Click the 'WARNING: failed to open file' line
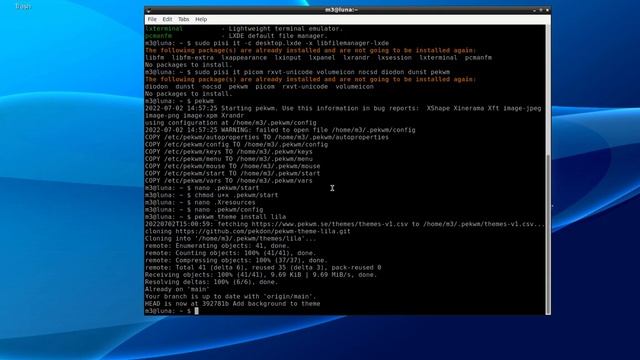 pyautogui.click(x=280, y=130)
